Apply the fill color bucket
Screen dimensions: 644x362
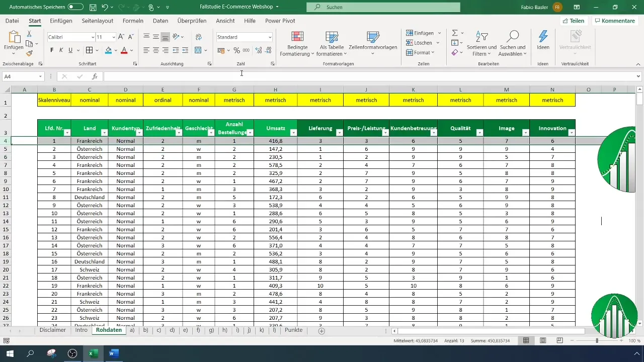tap(108, 50)
